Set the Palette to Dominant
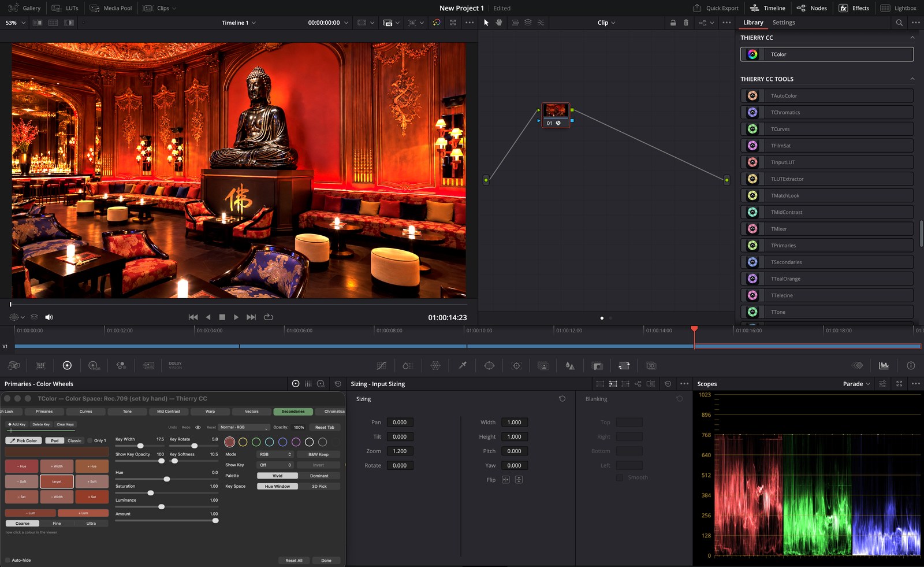Viewport: 924px width, 567px height. (x=319, y=476)
